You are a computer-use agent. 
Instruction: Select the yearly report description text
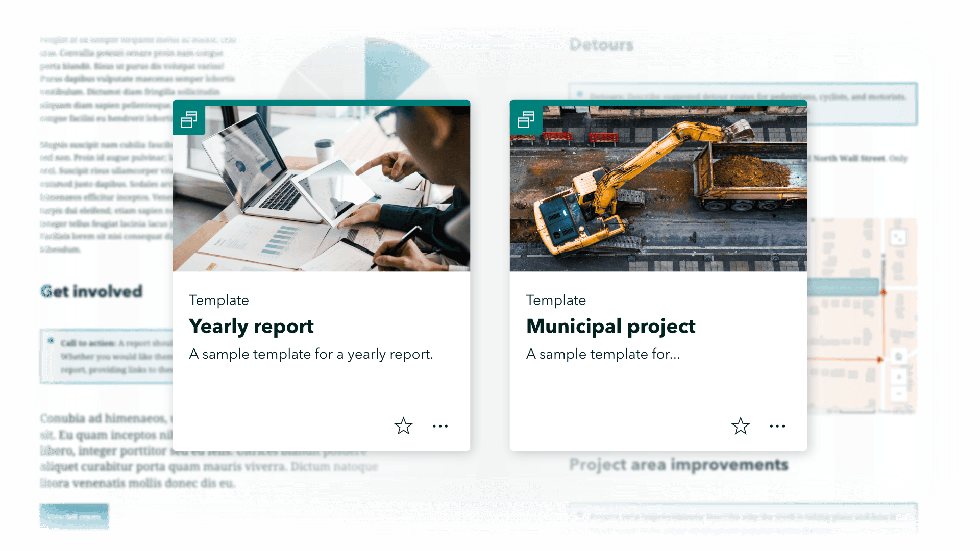311,354
